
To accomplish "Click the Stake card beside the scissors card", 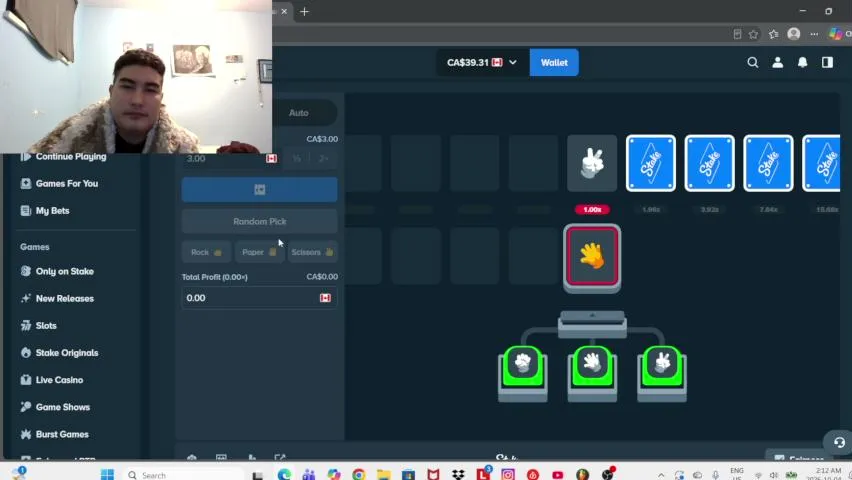I will click(650, 163).
